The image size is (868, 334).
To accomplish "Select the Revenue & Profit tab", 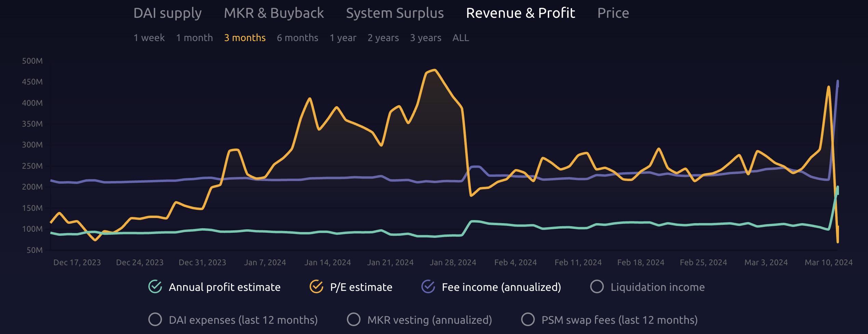I will coord(520,13).
